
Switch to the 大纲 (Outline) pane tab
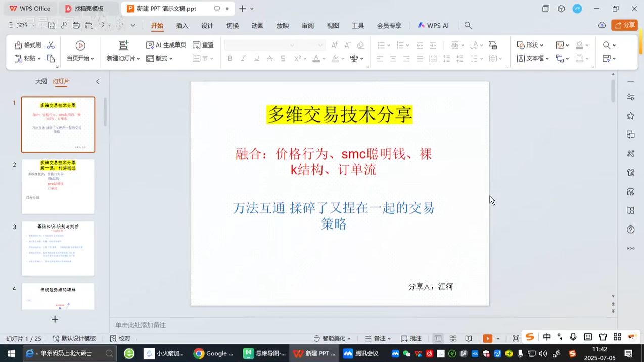(41, 81)
